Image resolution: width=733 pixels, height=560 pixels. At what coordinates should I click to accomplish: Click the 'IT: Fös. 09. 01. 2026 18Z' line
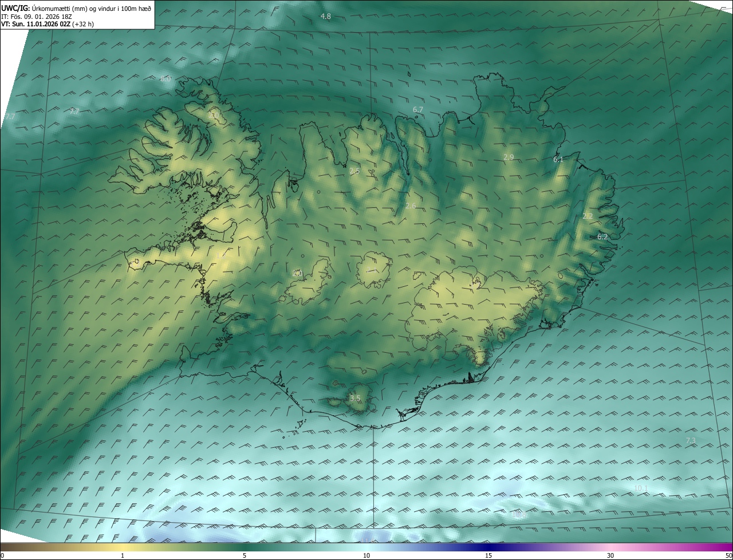pyautogui.click(x=36, y=17)
